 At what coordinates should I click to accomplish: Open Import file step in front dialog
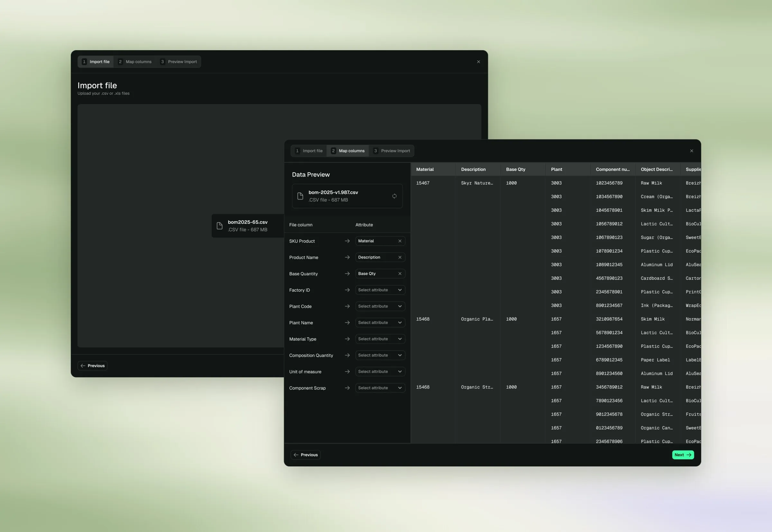click(x=309, y=151)
